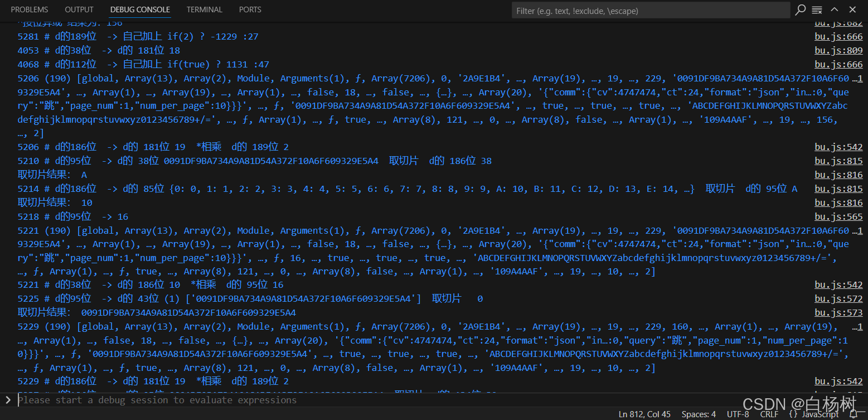Viewport: 868px width, 420px height.
Task: Change file encoding UTF-8
Action: [738, 414]
